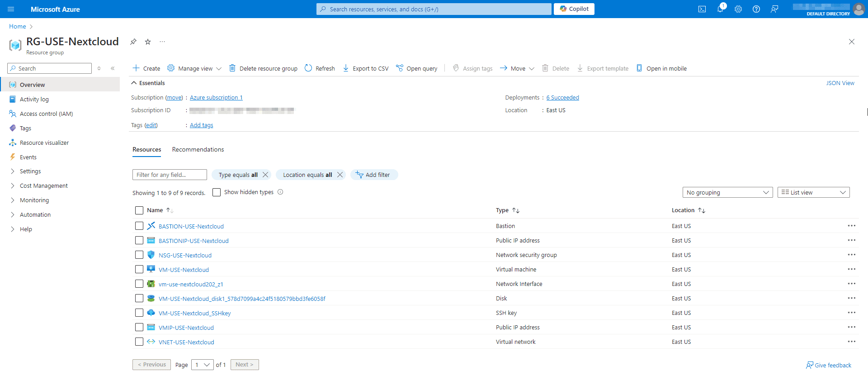Screen dimensions: 868x390
Task: Click the user account avatar
Action: [859, 9]
